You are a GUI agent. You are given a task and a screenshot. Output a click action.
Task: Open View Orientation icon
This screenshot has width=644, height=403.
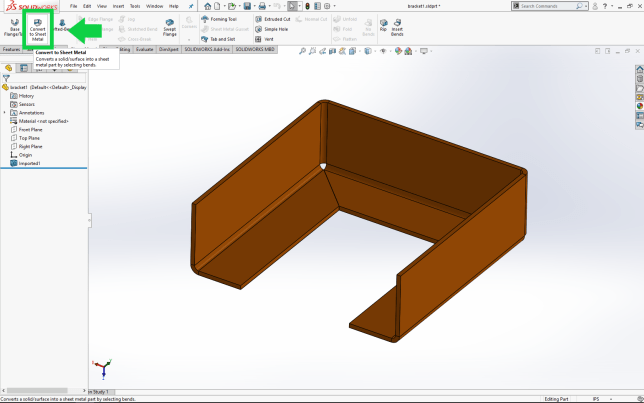352,51
